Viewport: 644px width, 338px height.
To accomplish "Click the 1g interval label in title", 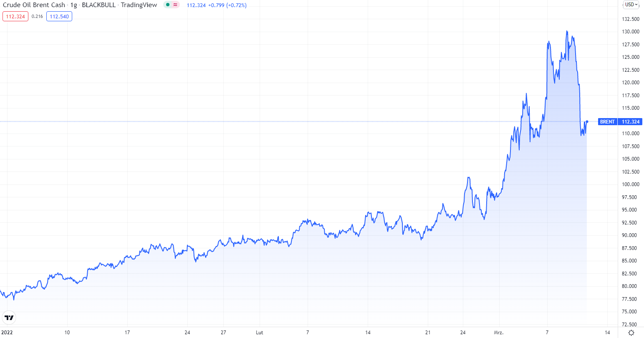I will 73,5.
